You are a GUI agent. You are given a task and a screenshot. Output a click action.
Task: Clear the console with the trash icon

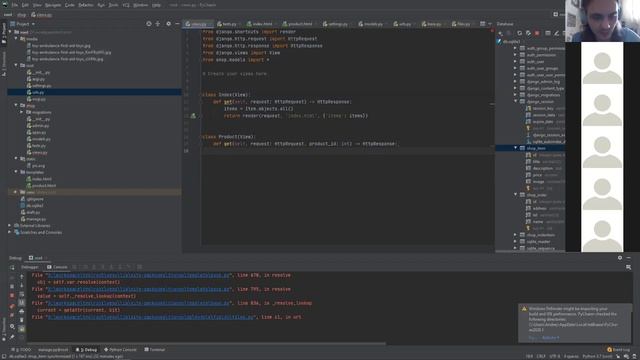22,320
